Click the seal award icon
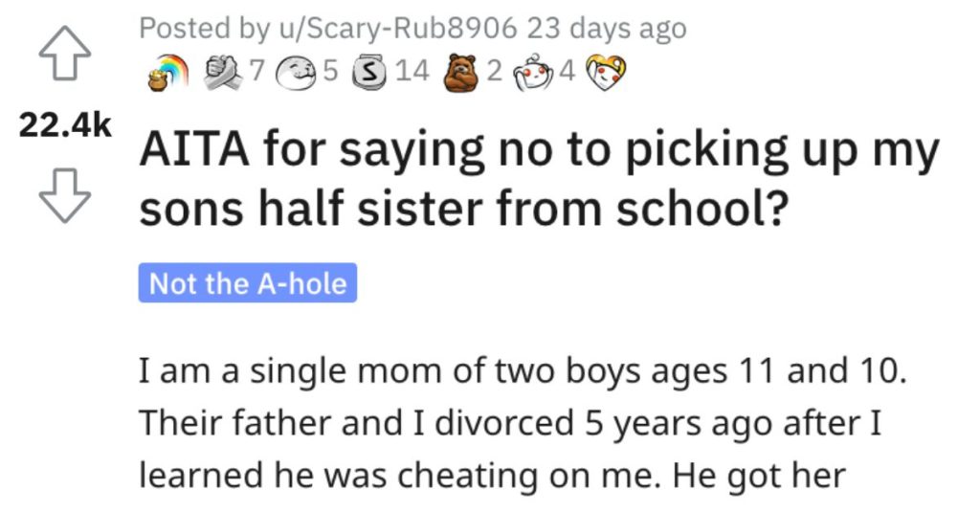Screen dimensions: 980x512 tap(298, 73)
